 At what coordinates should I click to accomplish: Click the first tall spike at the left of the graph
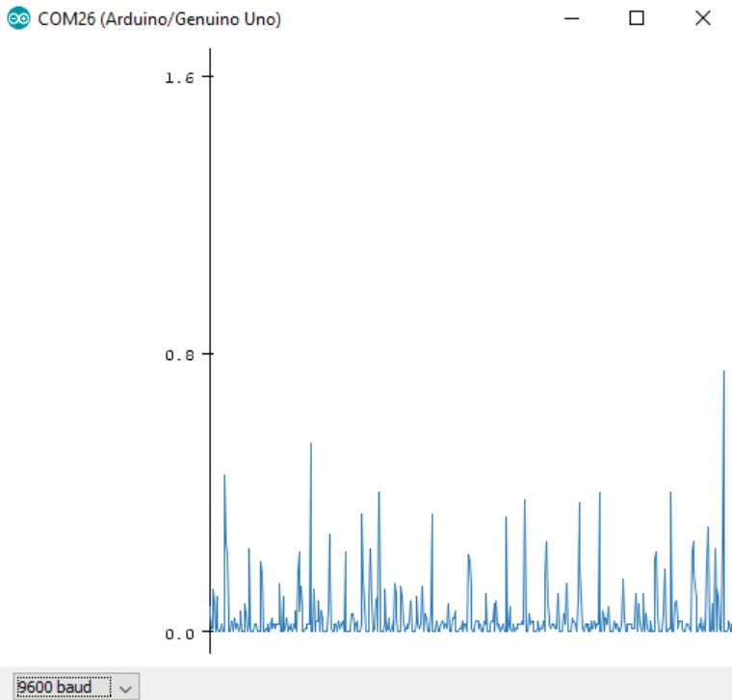pos(224,476)
